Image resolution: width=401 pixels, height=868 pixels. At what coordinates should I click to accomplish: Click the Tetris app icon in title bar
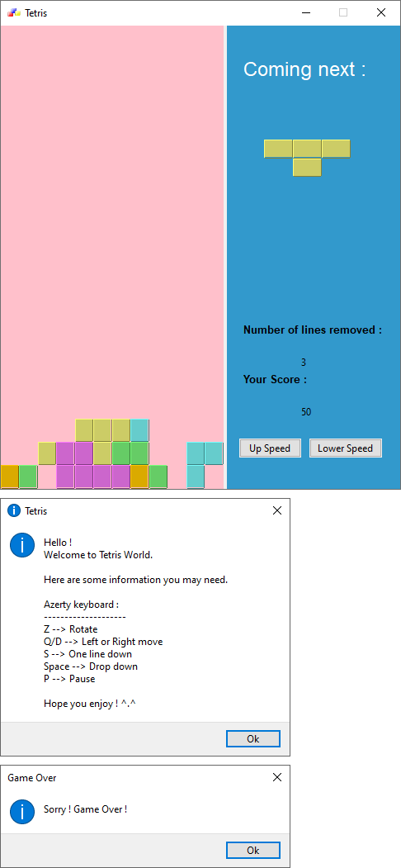(14, 12)
